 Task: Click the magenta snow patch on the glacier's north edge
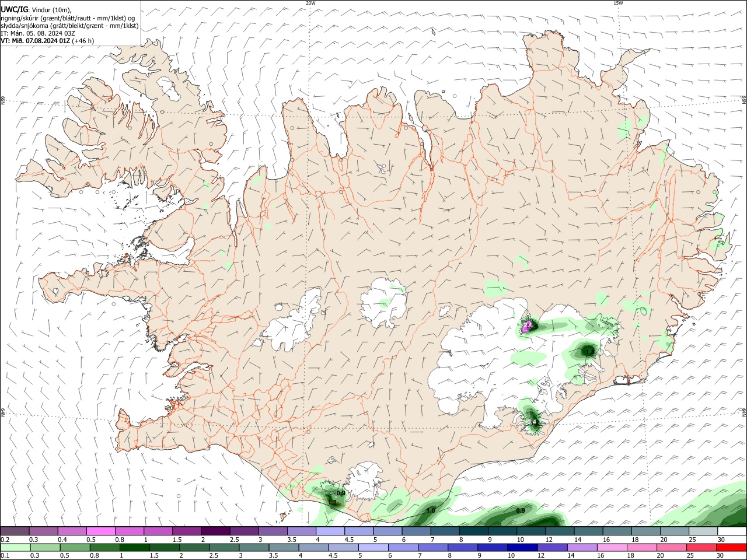coord(528,327)
